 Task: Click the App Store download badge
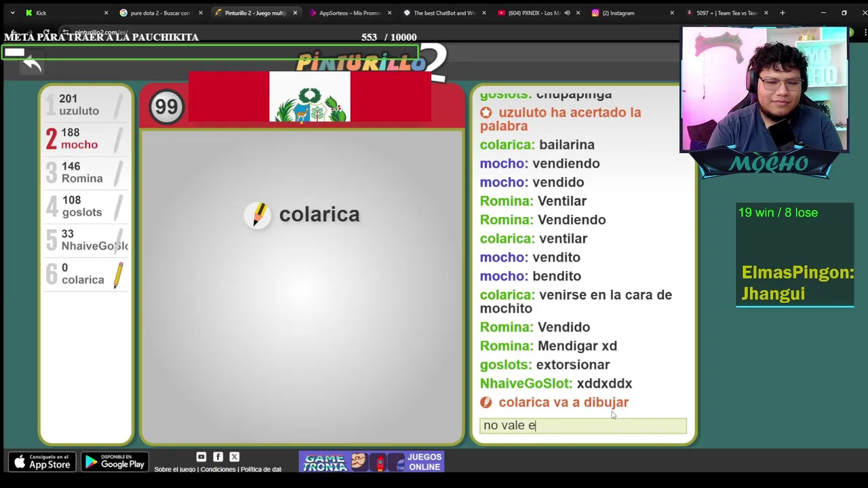tap(42, 462)
